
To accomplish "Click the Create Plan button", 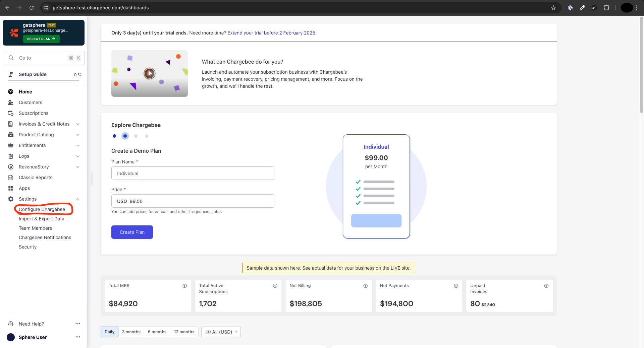I will click(132, 232).
